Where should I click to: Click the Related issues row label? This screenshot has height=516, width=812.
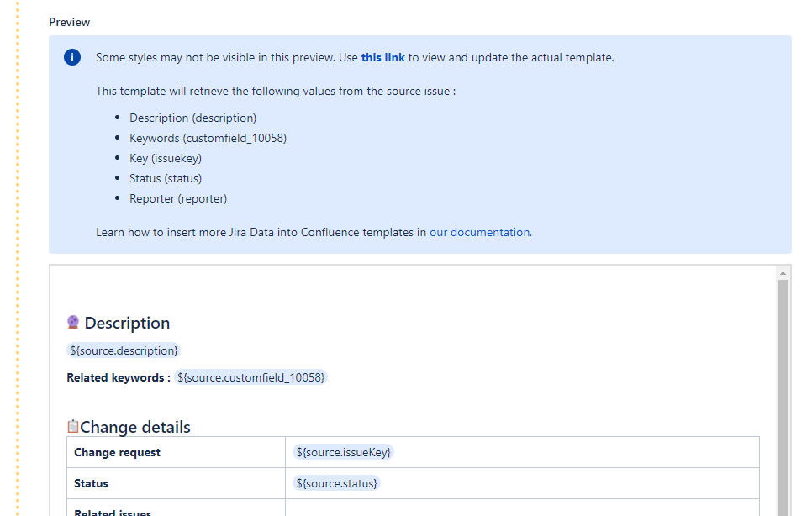click(112, 510)
